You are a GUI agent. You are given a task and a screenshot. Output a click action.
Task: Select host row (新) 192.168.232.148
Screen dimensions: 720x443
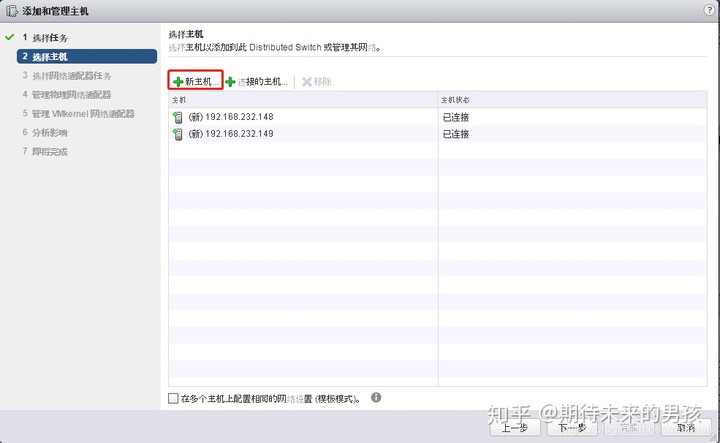[438, 117]
